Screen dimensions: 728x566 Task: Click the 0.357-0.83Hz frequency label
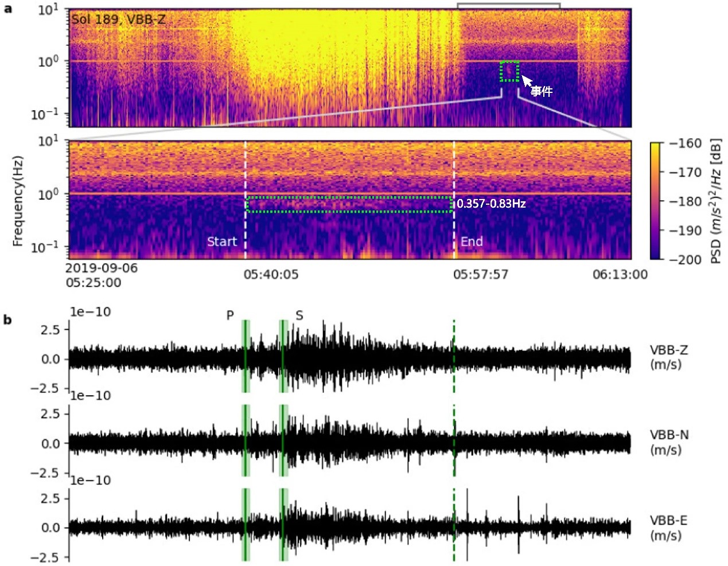tap(491, 204)
